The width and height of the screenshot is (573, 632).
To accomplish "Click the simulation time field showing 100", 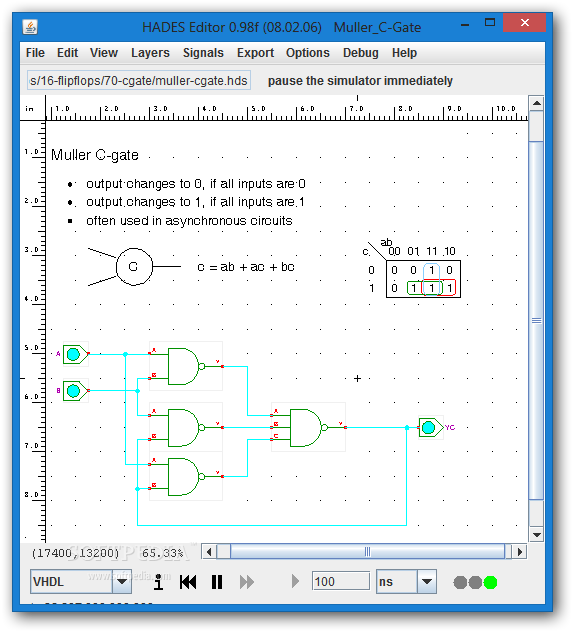I will [x=340, y=581].
